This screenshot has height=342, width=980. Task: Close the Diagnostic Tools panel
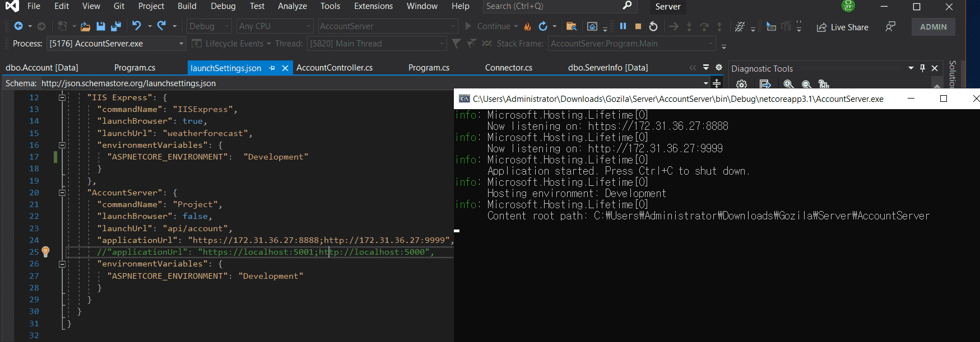point(935,68)
